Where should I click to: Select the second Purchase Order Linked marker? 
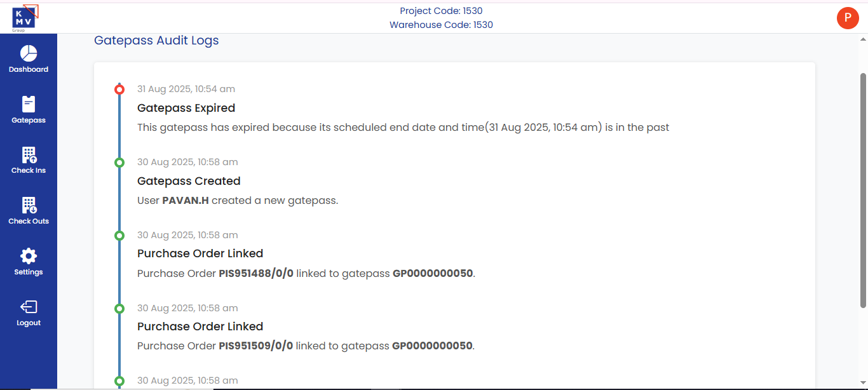coord(119,309)
